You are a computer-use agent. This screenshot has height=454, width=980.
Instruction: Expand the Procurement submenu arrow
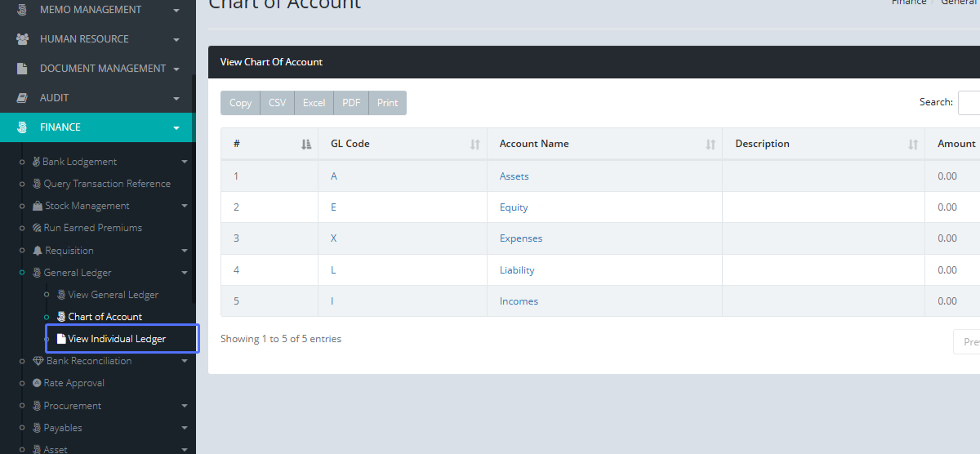185,406
